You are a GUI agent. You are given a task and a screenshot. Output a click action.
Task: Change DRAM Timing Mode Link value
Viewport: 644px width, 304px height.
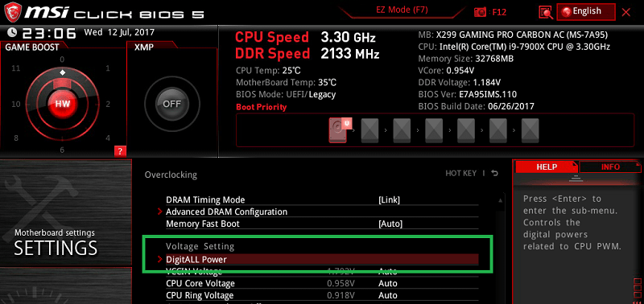pyautogui.click(x=389, y=199)
